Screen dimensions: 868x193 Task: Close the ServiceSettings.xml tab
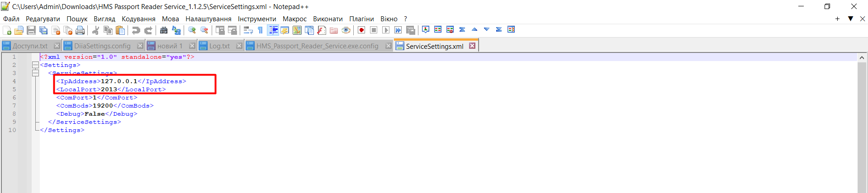(472, 46)
